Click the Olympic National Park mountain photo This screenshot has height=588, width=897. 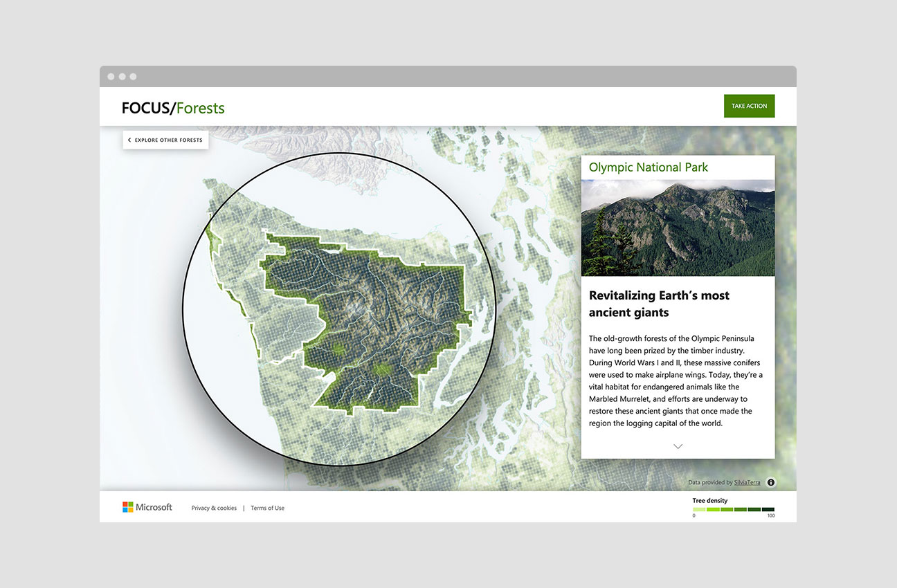[x=678, y=228]
